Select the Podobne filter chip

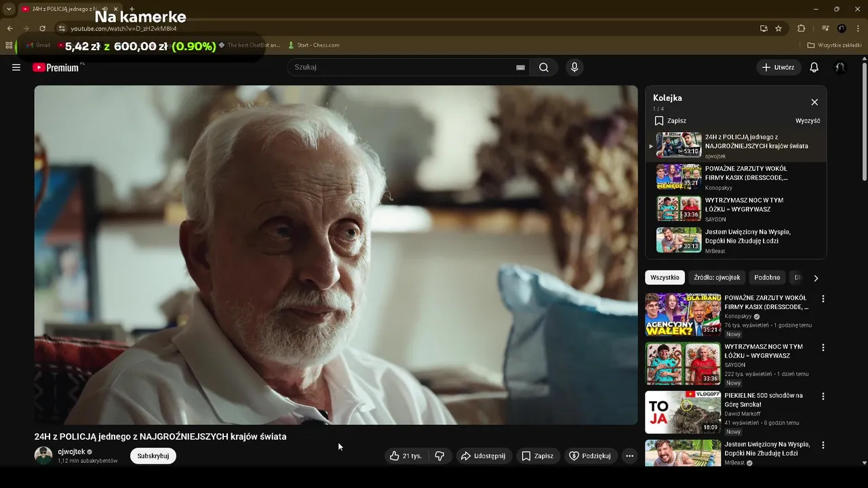click(767, 277)
